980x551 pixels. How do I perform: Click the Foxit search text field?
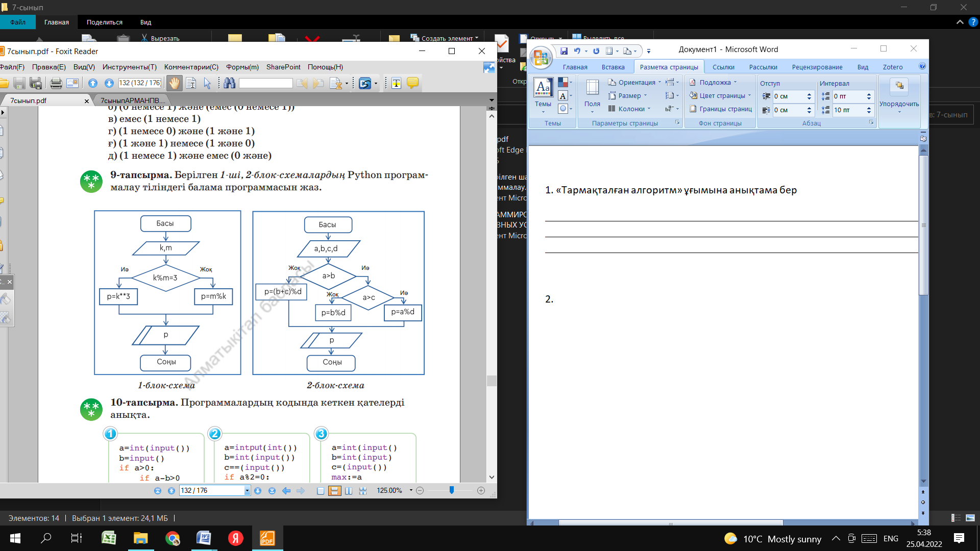click(265, 83)
